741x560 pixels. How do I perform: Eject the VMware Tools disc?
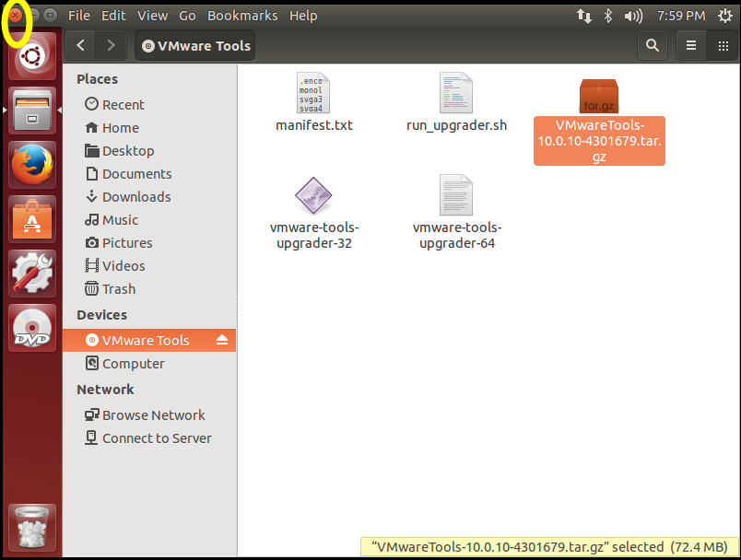pyautogui.click(x=221, y=340)
